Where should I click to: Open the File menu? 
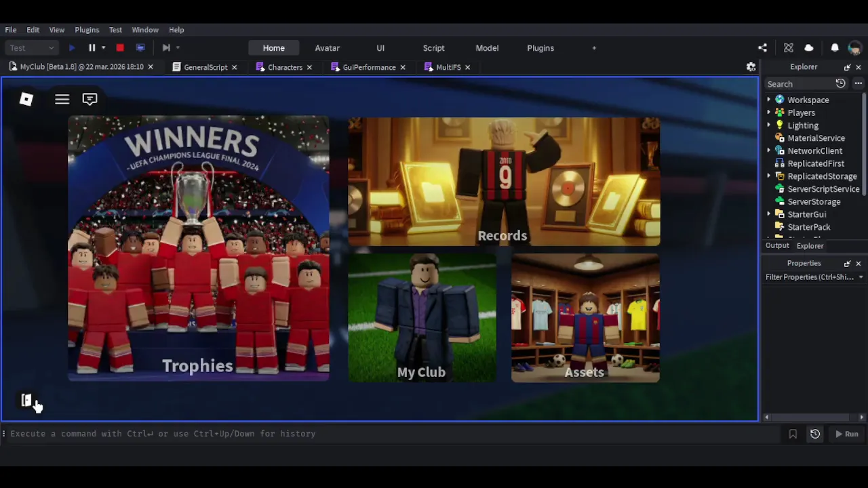coord(11,30)
